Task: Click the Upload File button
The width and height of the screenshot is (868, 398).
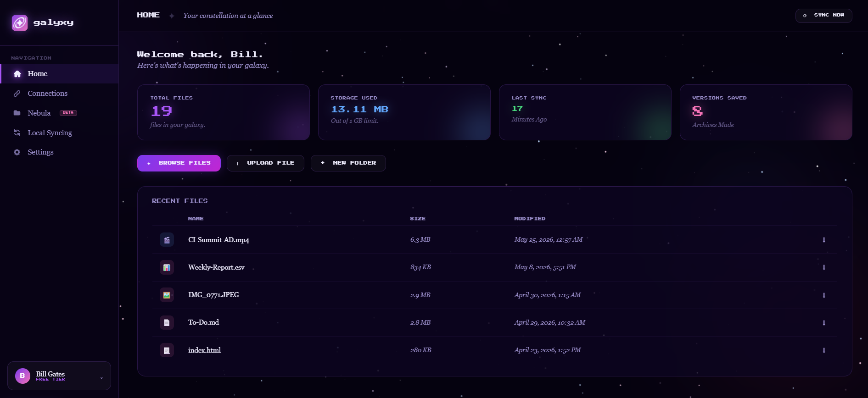Action: click(265, 163)
